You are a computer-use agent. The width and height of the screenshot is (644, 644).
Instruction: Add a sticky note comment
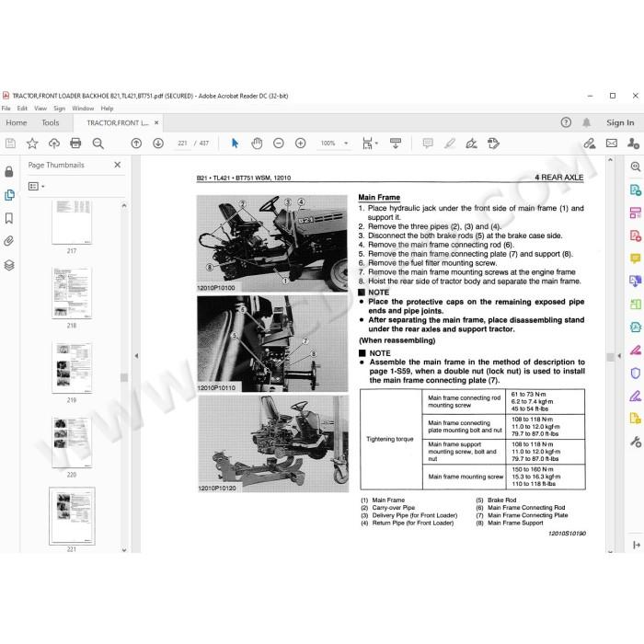point(428,144)
